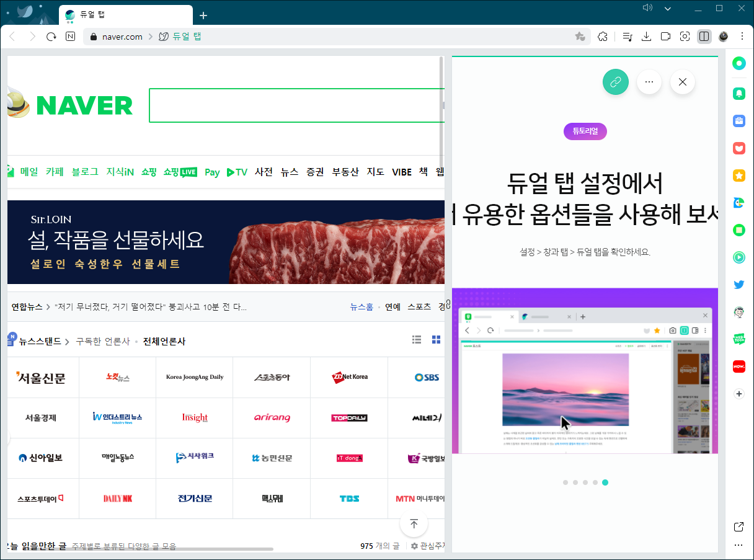Close the dual tab tutorial panel
Image resolution: width=754 pixels, height=560 pixels.
(x=683, y=82)
